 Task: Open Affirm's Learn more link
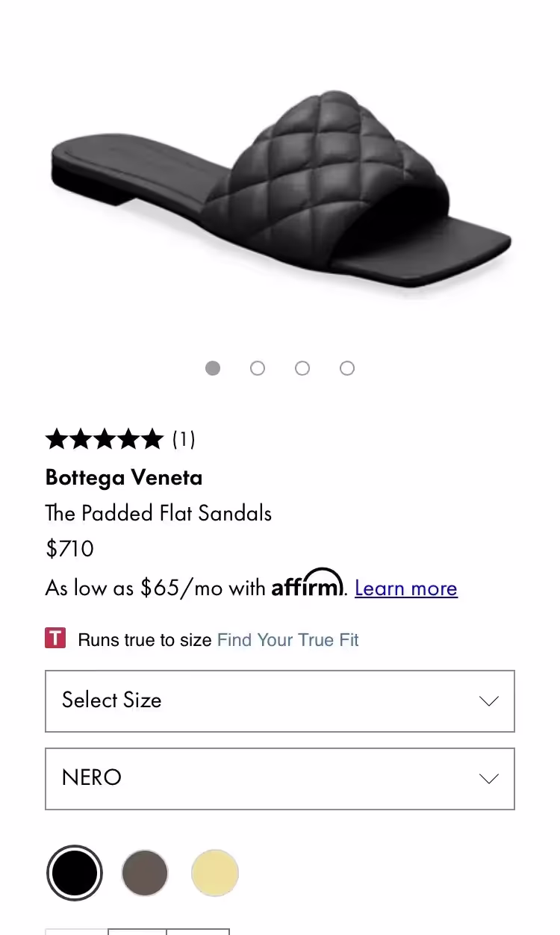pyautogui.click(x=406, y=588)
